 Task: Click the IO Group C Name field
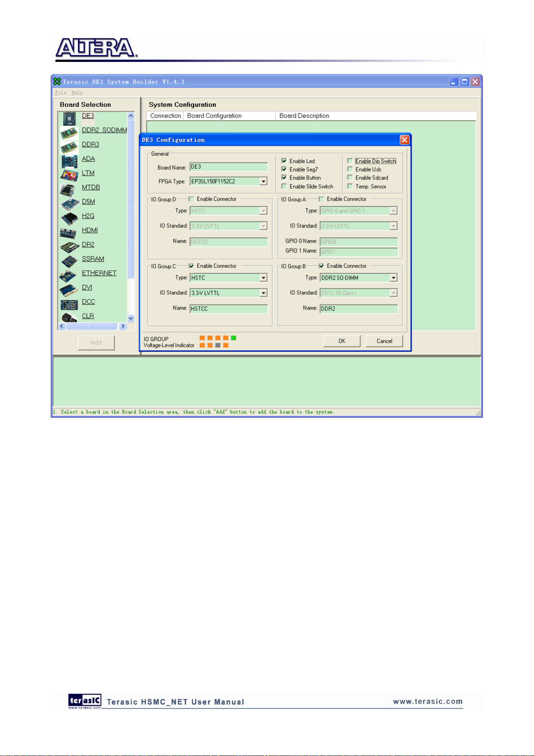[x=229, y=309]
